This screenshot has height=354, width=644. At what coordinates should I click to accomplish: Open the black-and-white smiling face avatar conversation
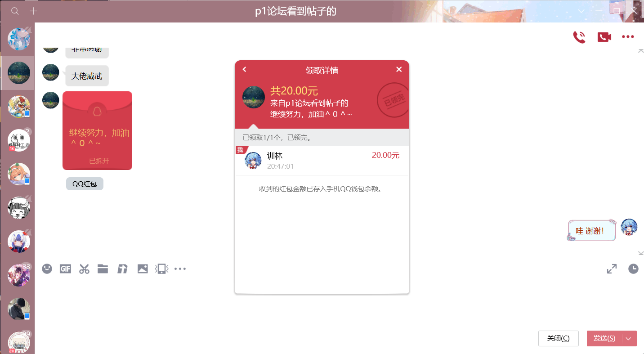(x=19, y=208)
